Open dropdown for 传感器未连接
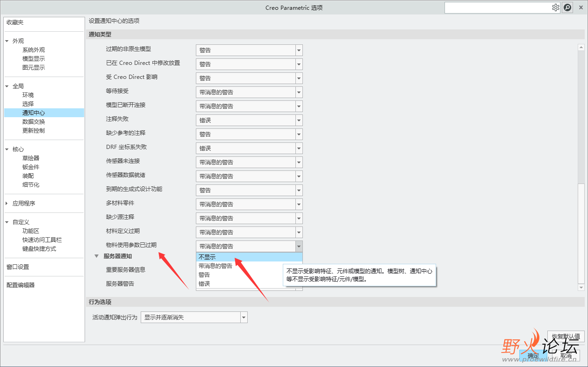The width and height of the screenshot is (588, 367). coord(299,162)
